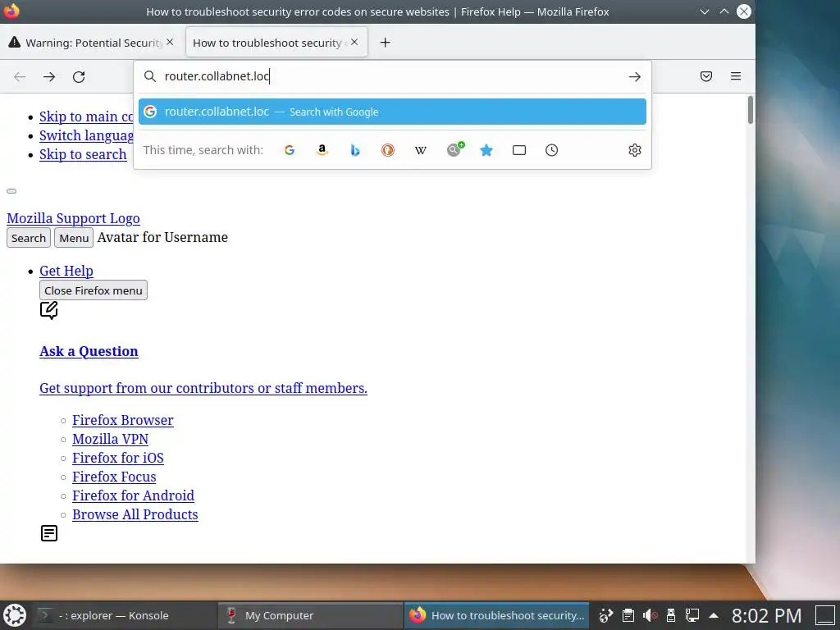Switch to the explorer — Konsole task
840x630 pixels.
pos(126,615)
